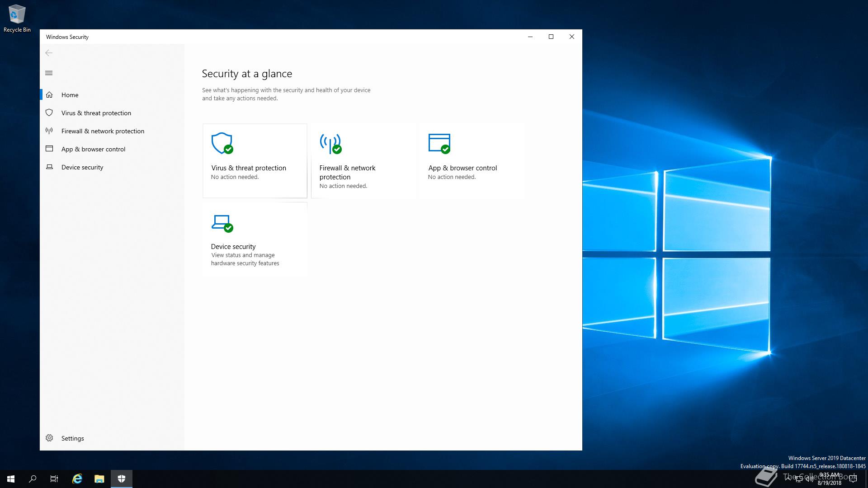Viewport: 868px width, 488px height.
Task: Open File Explorer from the taskbar
Action: point(99,479)
